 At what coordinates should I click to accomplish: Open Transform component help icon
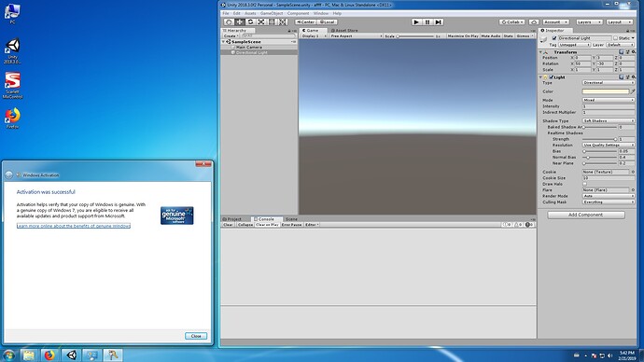(622, 52)
